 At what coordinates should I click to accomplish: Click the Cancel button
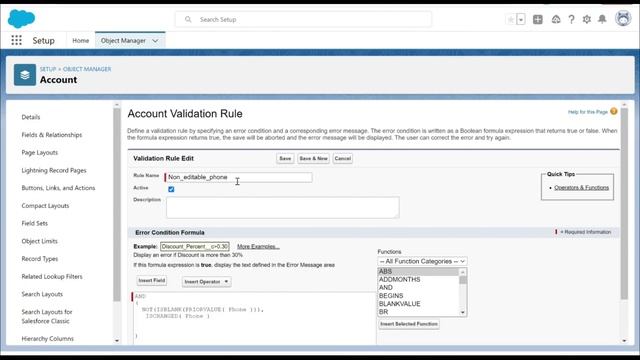tap(342, 158)
